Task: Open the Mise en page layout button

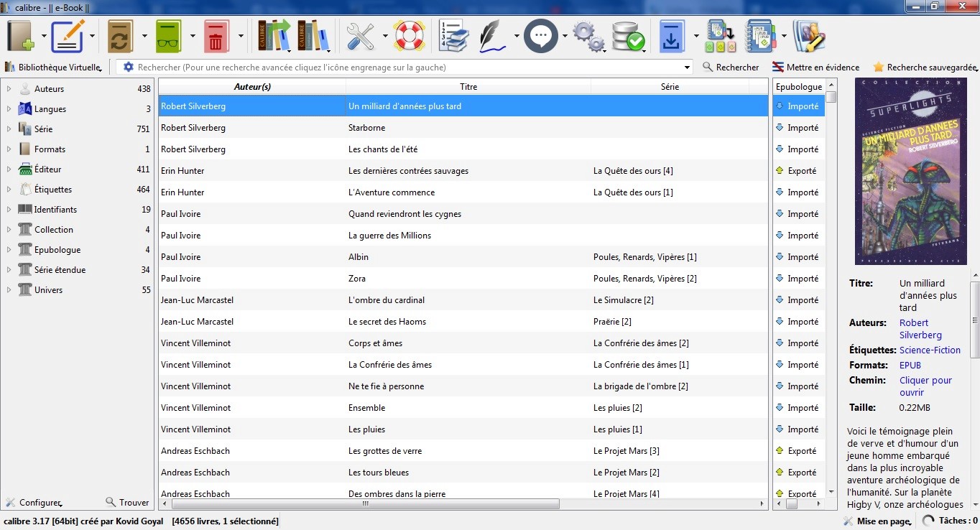Action: click(x=877, y=521)
